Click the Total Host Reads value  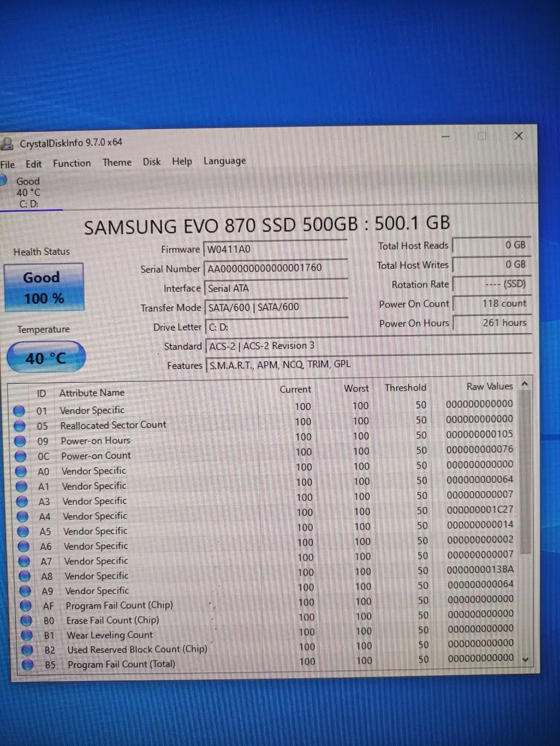click(491, 245)
